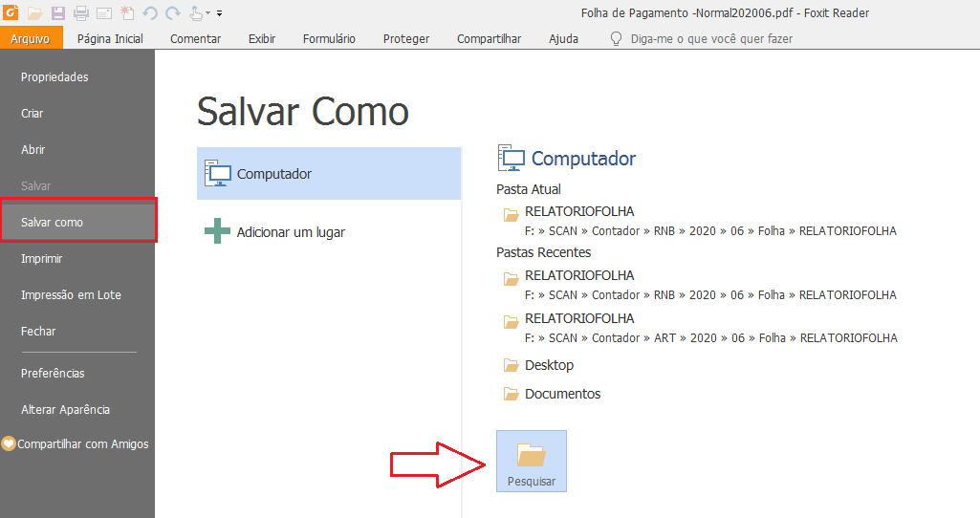Open the Customize Quick Access Toolbar dropdown
This screenshot has width=980, height=518.
pos(219,13)
